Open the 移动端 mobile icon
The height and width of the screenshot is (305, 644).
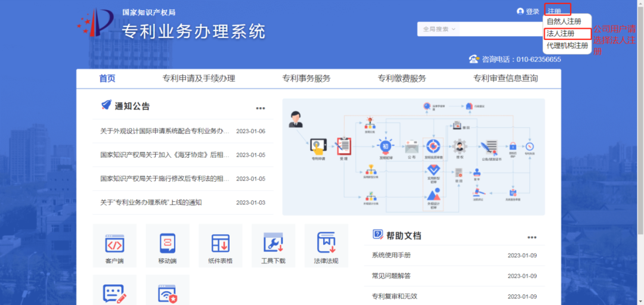click(x=168, y=245)
